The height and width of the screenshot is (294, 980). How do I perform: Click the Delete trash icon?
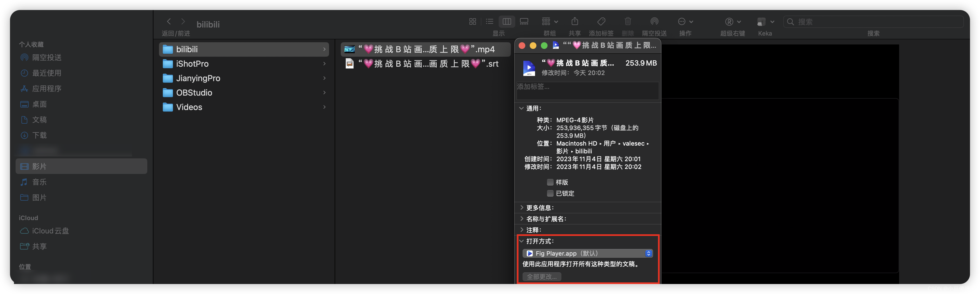pyautogui.click(x=628, y=22)
